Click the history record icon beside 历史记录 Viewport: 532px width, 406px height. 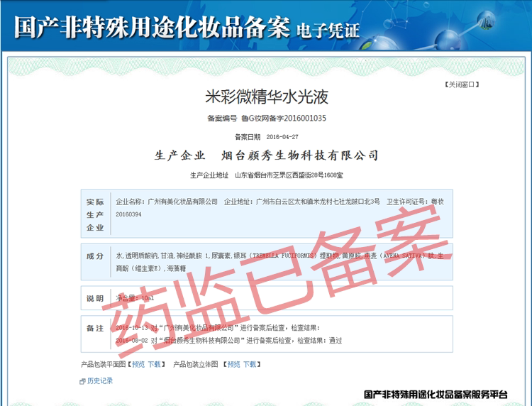(x=82, y=382)
